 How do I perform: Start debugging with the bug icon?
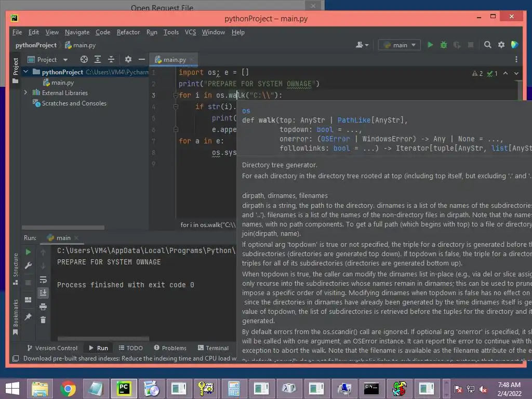(444, 45)
